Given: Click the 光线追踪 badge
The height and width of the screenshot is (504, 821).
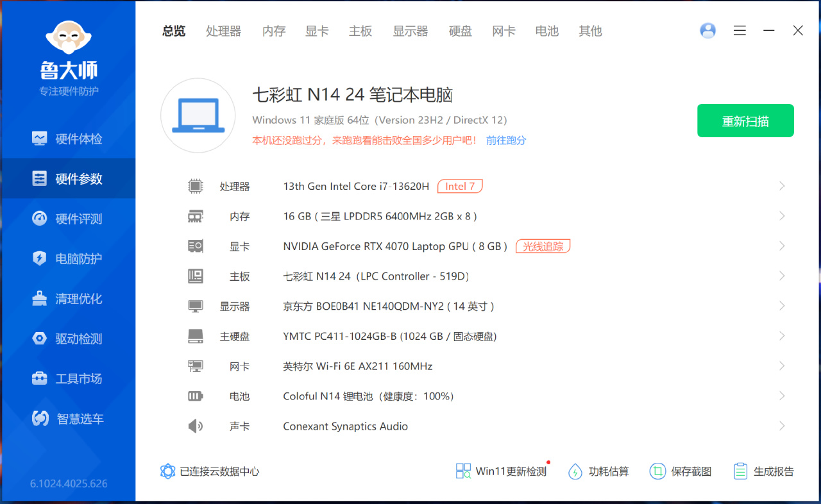Looking at the screenshot, I should tap(543, 246).
